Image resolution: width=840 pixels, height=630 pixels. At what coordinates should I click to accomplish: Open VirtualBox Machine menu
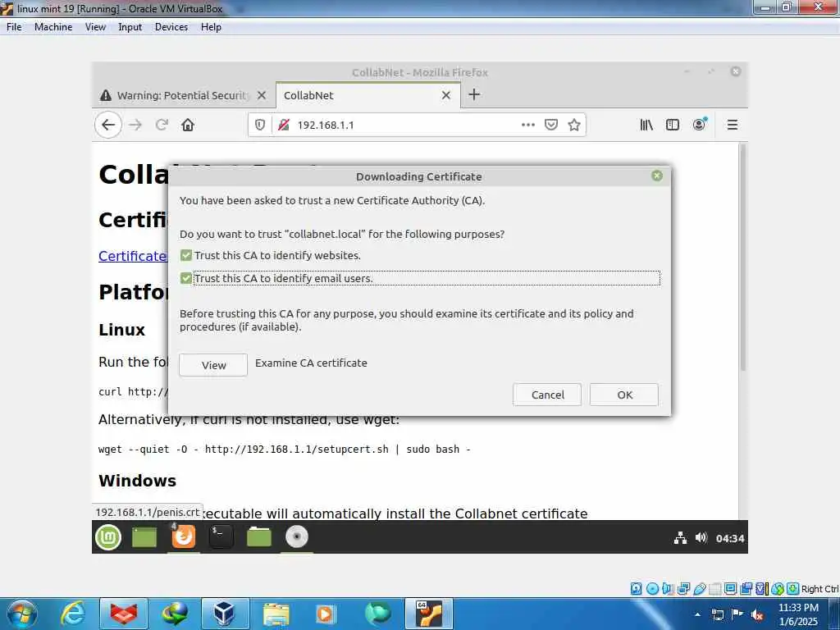point(53,27)
